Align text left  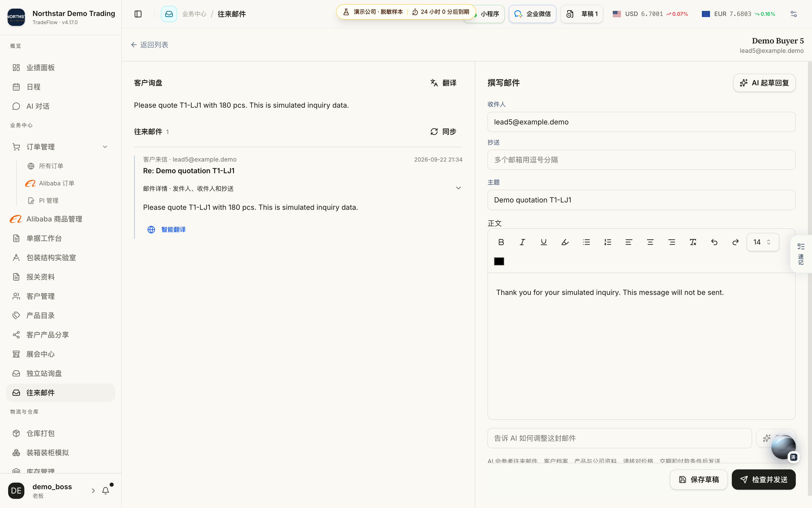pos(629,242)
